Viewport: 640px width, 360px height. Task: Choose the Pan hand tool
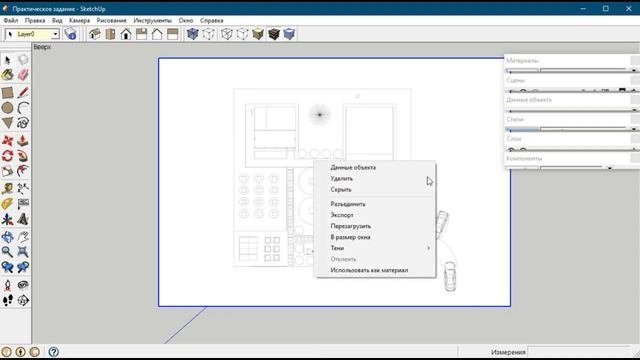[23, 237]
